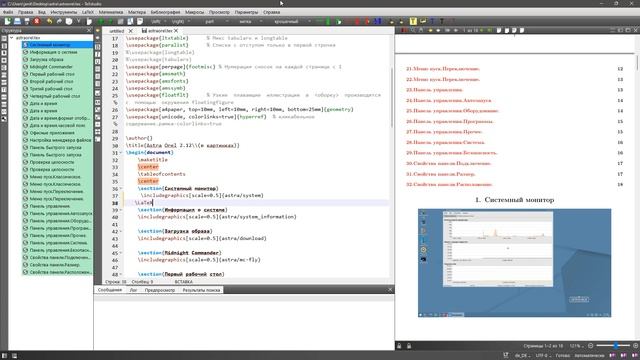Undo the last edit with yellow arrow
Screen dimensions: 640x360
point(49,21)
